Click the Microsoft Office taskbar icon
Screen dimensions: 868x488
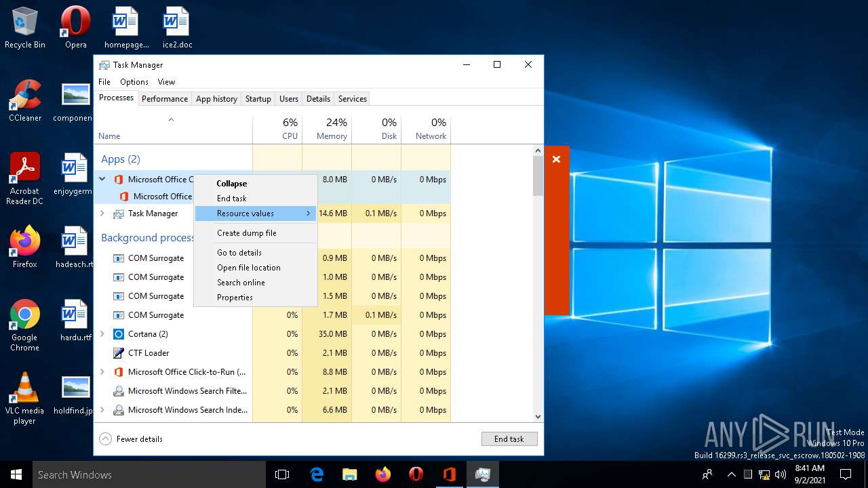tap(450, 474)
